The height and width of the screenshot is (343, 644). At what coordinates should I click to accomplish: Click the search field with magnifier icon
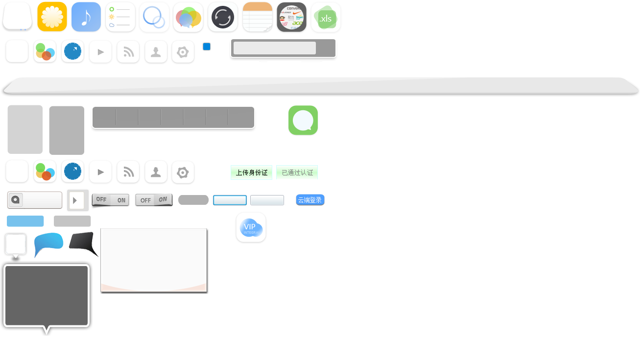pyautogui.click(x=35, y=200)
